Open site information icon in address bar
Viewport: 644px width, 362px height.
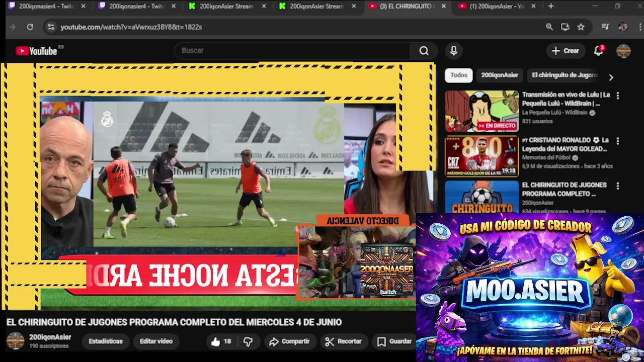[x=50, y=27]
